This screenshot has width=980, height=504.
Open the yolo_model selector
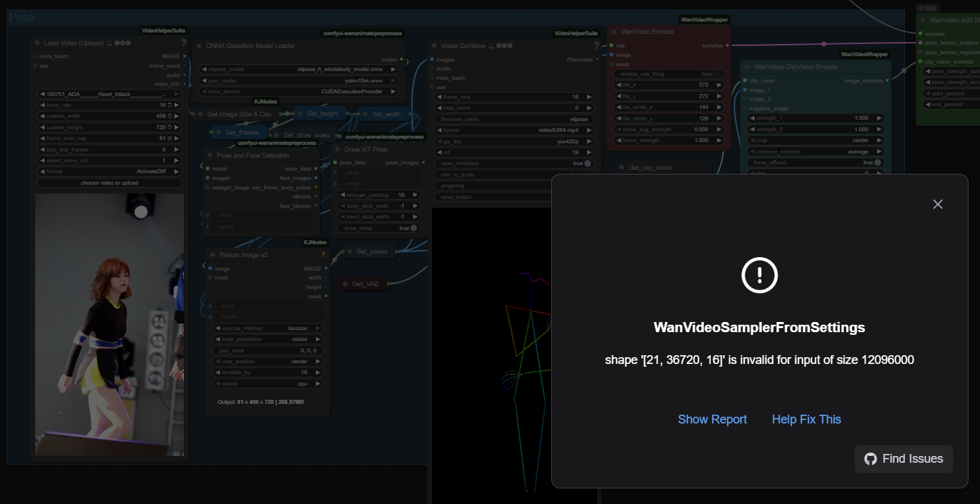pos(298,80)
